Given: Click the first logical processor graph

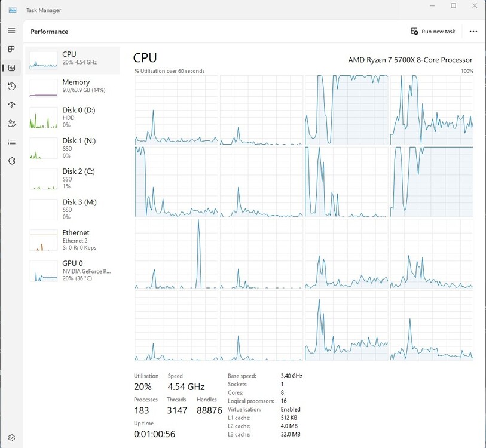Looking at the screenshot, I should (x=176, y=110).
